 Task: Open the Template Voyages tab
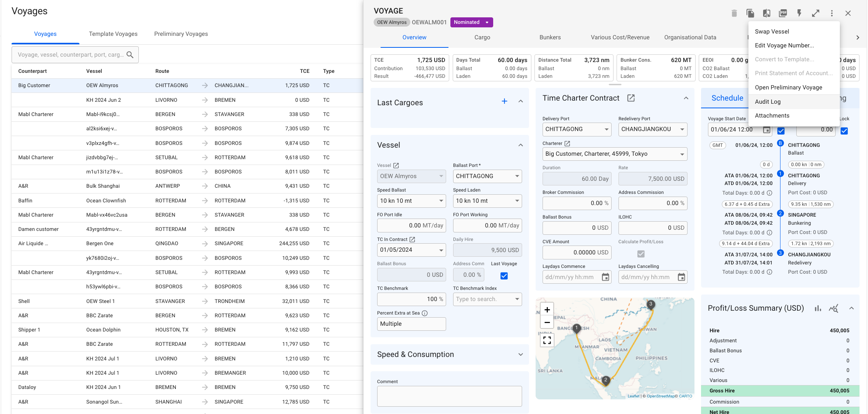click(113, 34)
